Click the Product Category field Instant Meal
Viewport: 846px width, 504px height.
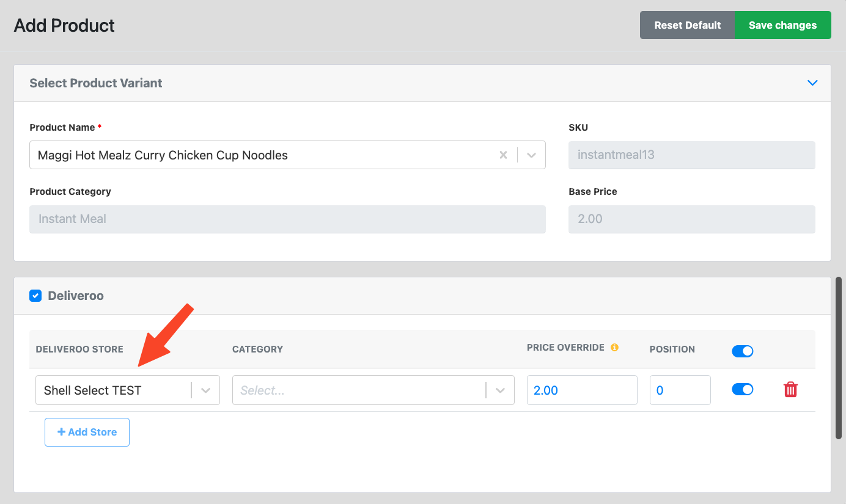287,219
